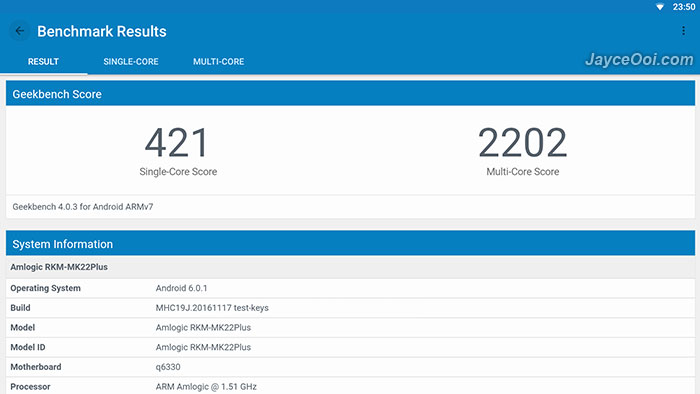Select the Model value Amlogic RKM-MK22Plus
Viewport: 700px width, 394px height.
pos(203,328)
